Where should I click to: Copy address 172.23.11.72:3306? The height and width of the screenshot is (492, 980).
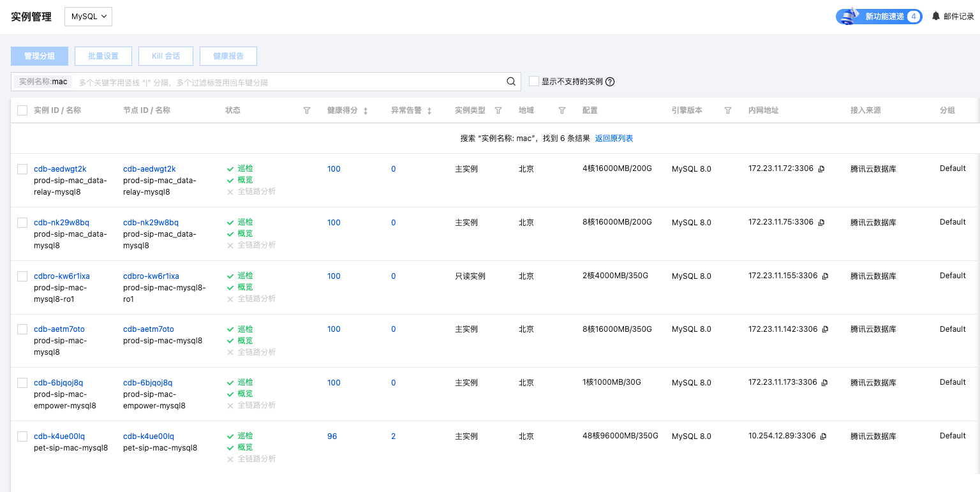pos(821,169)
